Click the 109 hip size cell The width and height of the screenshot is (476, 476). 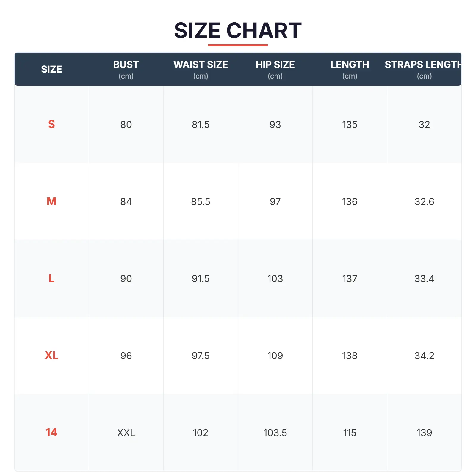point(275,356)
